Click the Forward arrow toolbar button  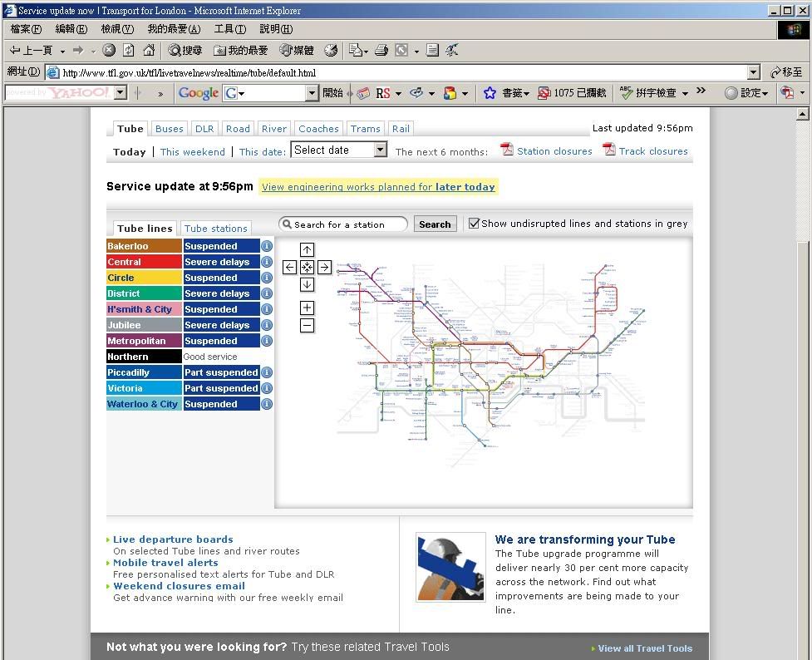pos(78,50)
